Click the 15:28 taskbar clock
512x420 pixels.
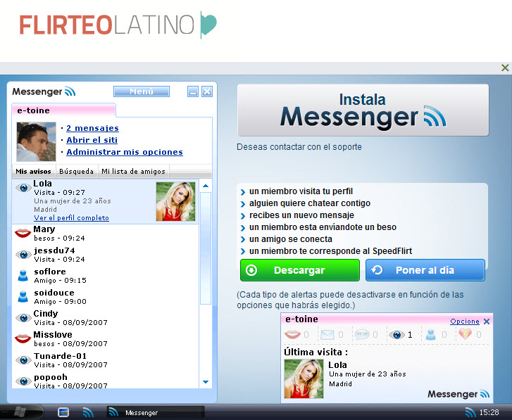(x=489, y=412)
